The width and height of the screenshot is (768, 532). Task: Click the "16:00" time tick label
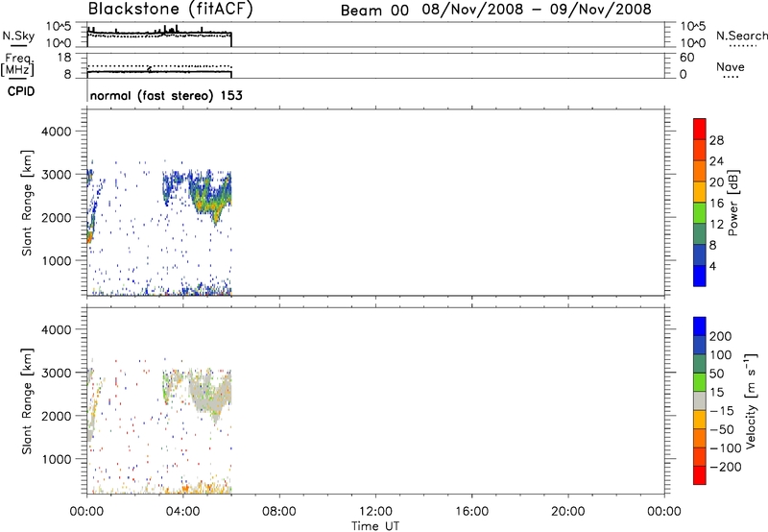[471, 512]
